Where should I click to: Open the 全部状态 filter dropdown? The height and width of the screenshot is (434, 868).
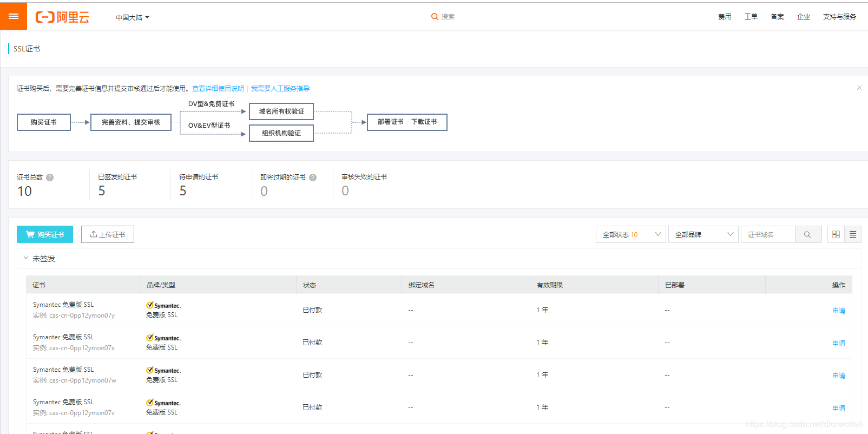(x=630, y=234)
